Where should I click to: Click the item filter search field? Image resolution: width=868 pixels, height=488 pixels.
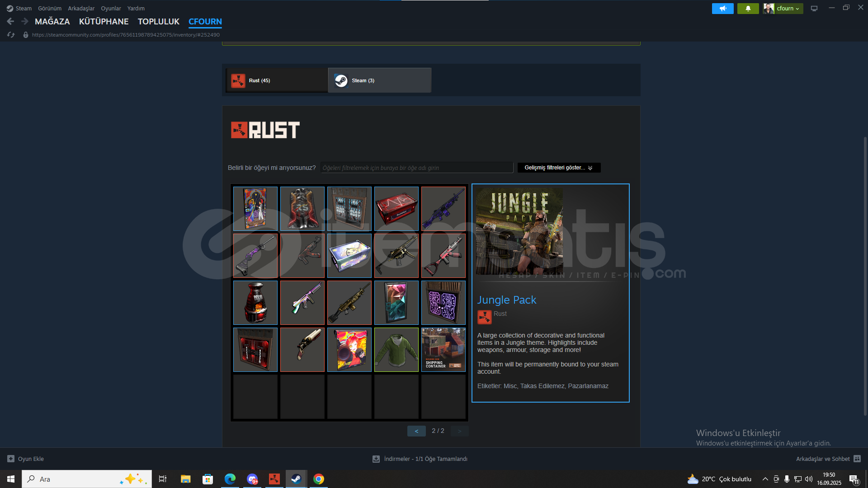[x=417, y=168]
